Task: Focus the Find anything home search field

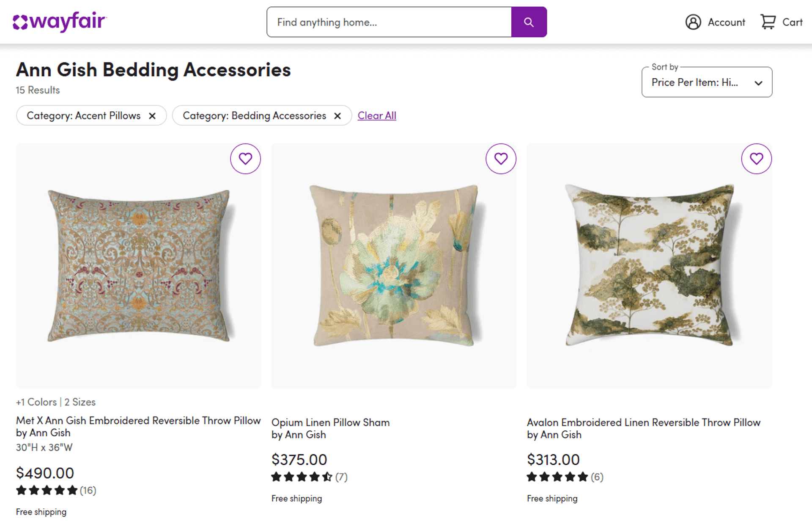Action: [389, 22]
